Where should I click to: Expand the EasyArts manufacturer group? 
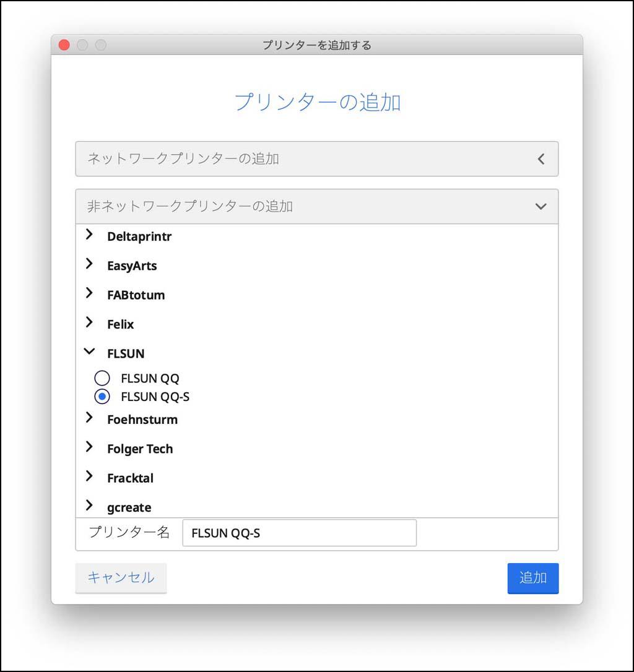89,264
